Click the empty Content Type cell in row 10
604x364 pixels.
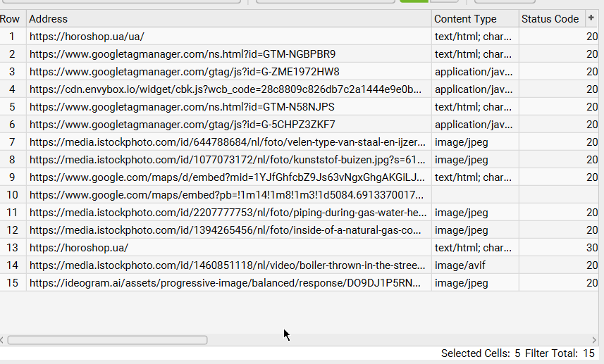[474, 195]
